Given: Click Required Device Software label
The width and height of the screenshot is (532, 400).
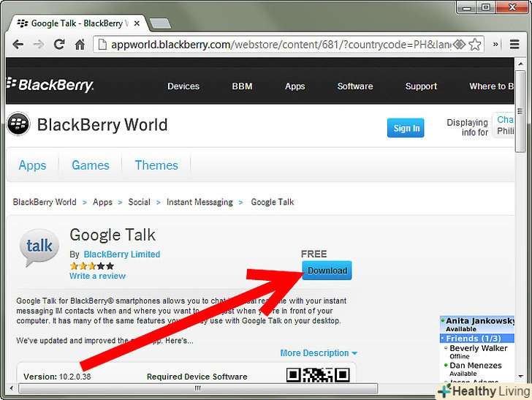Looking at the screenshot, I should 197,377.
